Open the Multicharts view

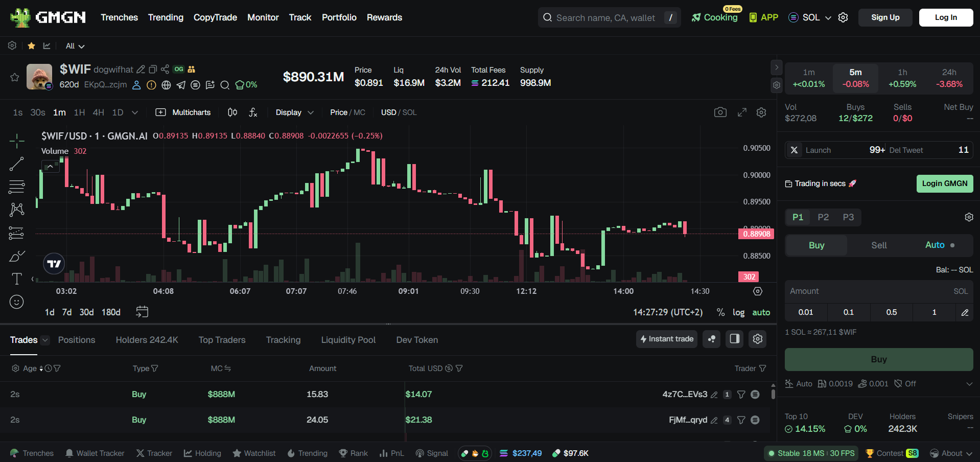[x=183, y=112]
